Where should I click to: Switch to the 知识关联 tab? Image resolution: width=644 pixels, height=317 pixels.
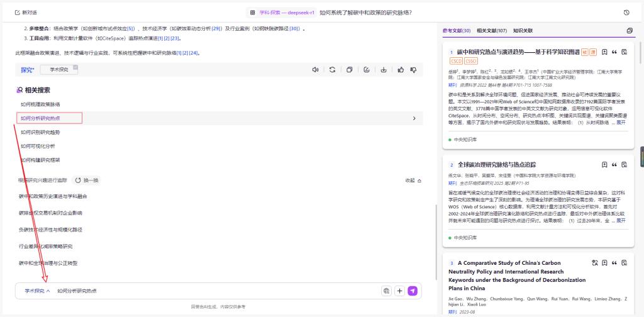point(523,31)
